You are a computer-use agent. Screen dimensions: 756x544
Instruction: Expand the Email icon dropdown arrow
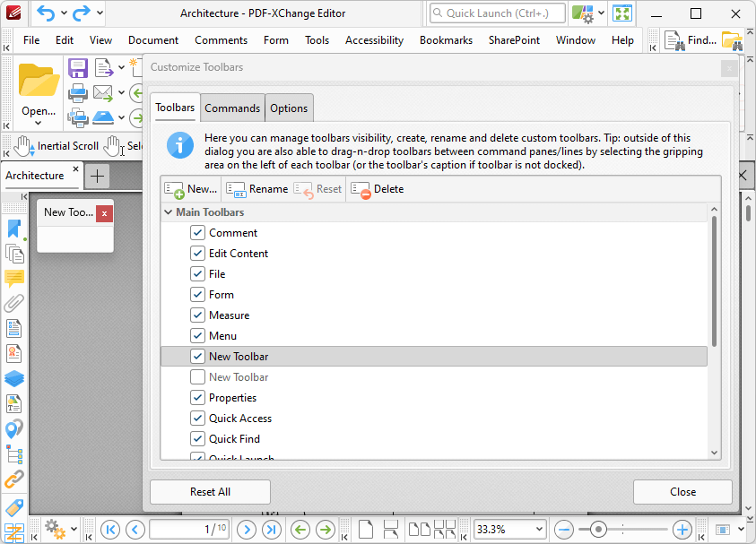tap(121, 93)
